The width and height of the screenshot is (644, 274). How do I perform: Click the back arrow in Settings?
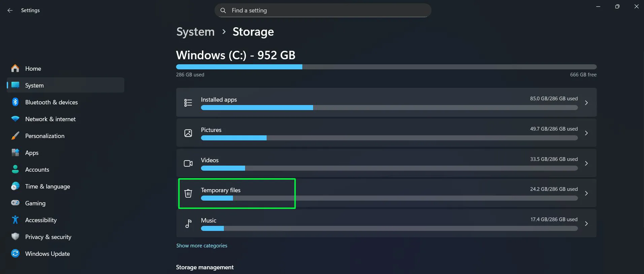(x=10, y=10)
